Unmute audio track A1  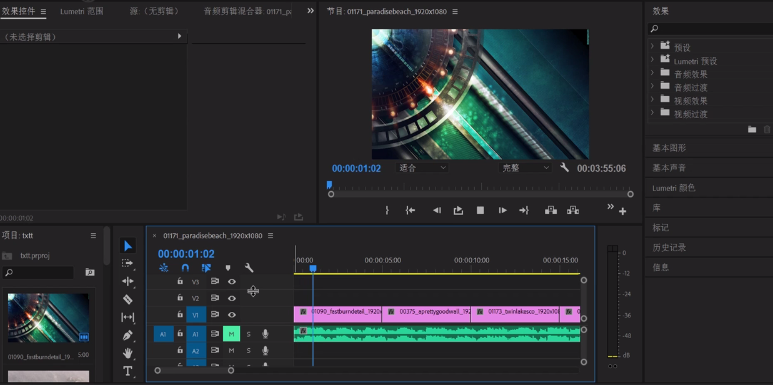[231, 334]
